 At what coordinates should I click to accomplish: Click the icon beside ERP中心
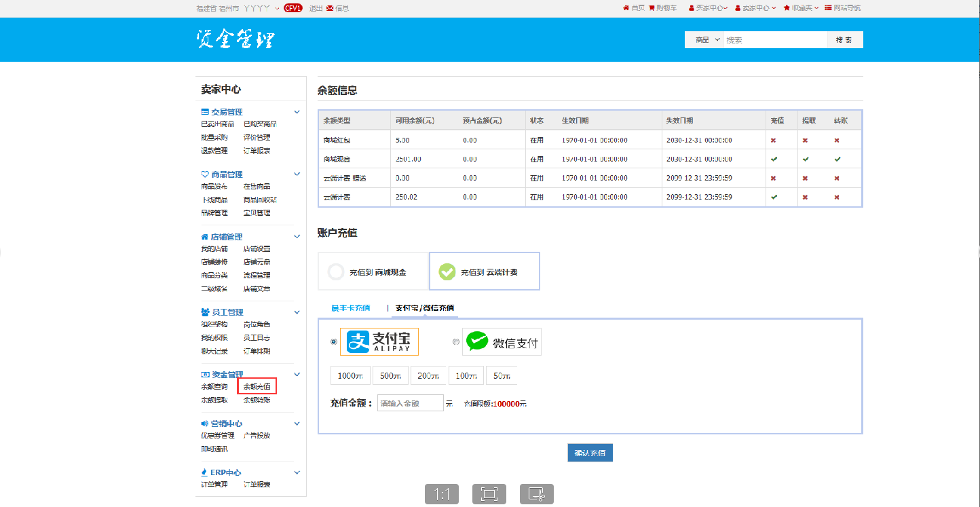tap(204, 472)
